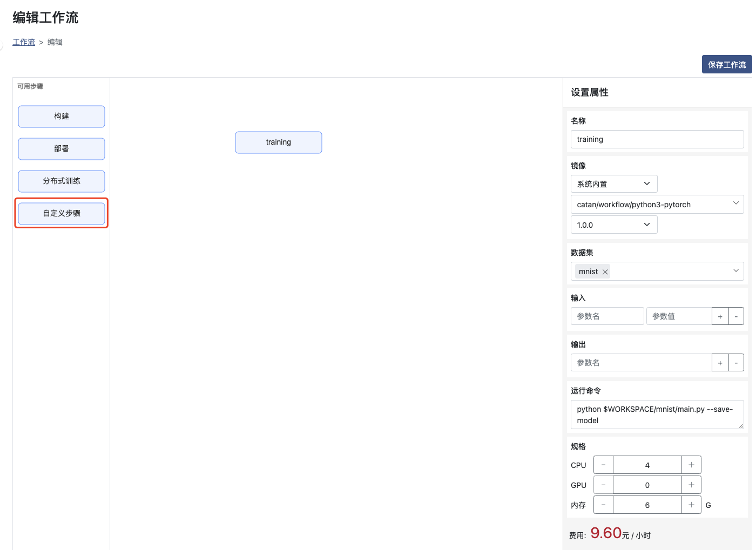
Task: Remove the input parameter row
Action: pos(736,316)
